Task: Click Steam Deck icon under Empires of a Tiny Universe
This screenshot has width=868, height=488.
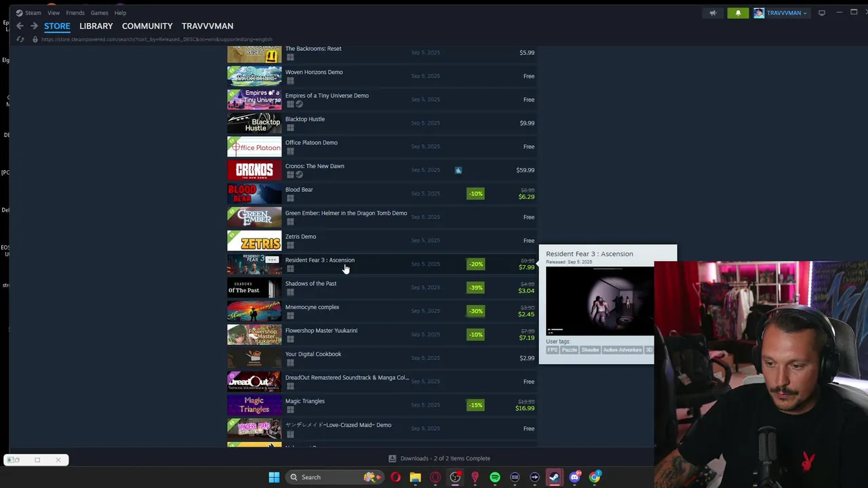Action: 299,104
